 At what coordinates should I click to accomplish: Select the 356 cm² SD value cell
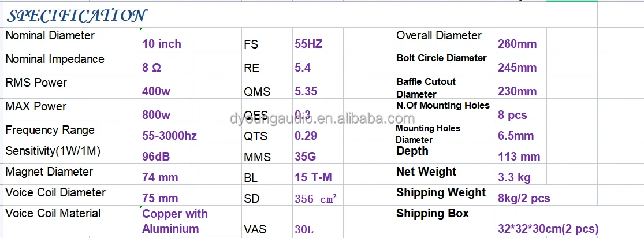[x=315, y=199]
